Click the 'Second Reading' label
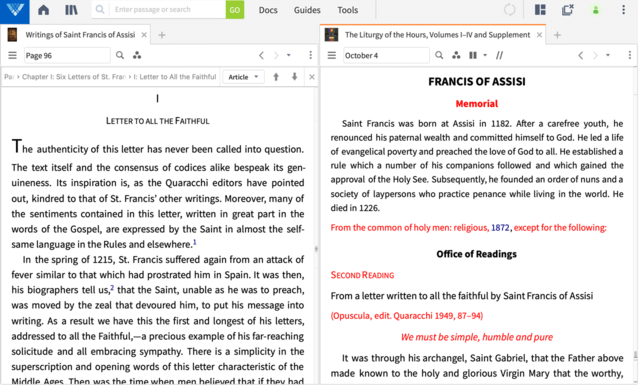The width and height of the screenshot is (639, 385). [362, 275]
